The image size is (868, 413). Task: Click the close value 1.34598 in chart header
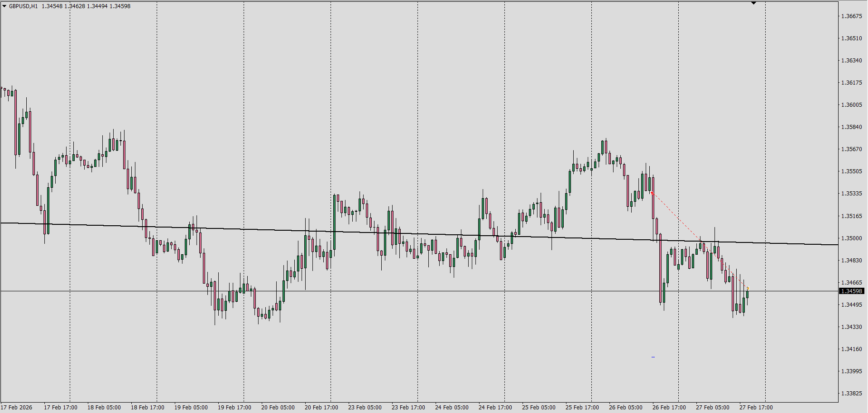[x=120, y=6]
